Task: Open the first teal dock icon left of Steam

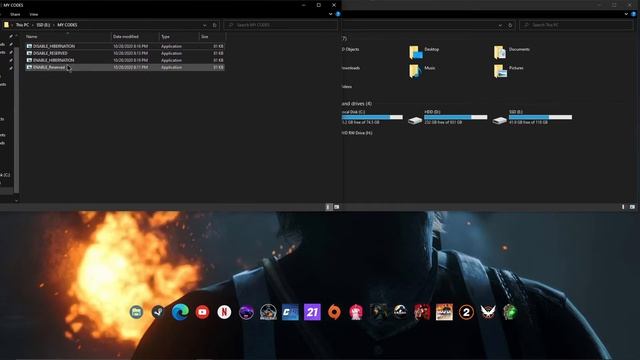Action: [136, 312]
